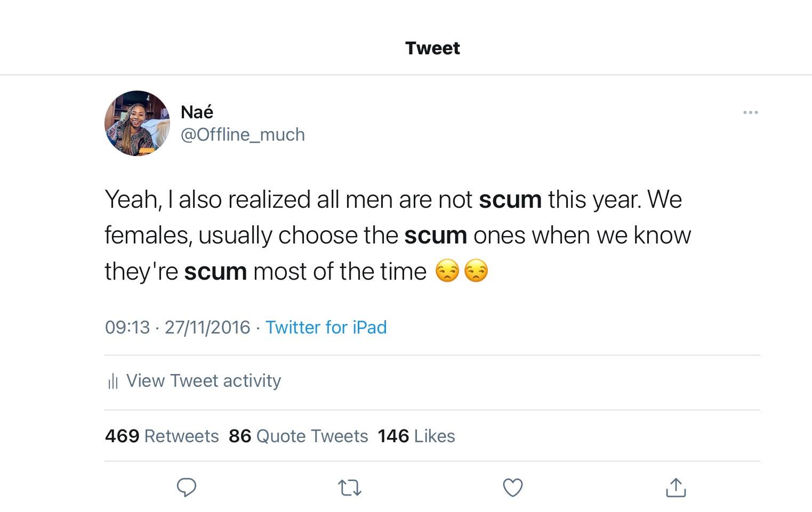View Tweet activity
Image resolution: width=812 pixels, height=512 pixels.
click(203, 381)
